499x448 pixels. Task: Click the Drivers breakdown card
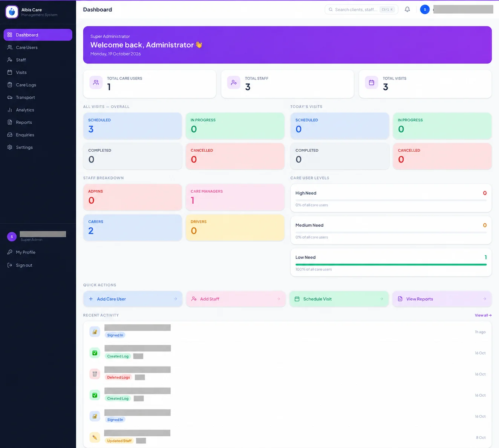235,227
